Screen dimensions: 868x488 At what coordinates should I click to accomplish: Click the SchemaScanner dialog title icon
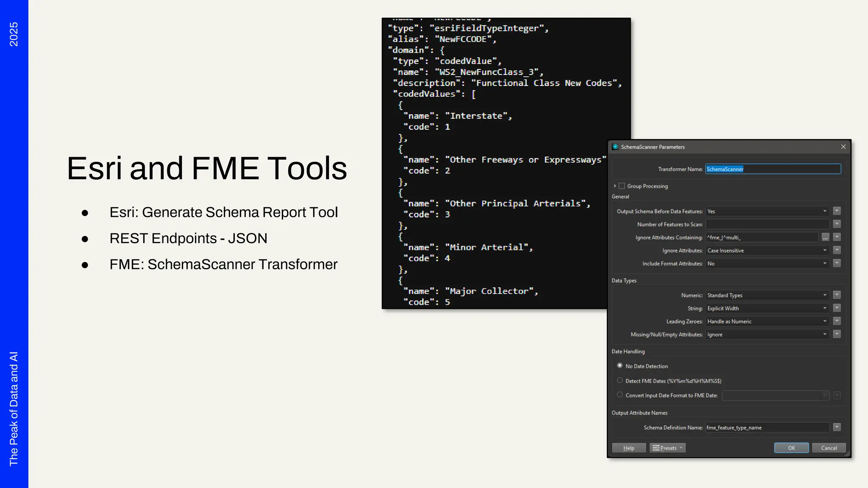click(x=615, y=147)
